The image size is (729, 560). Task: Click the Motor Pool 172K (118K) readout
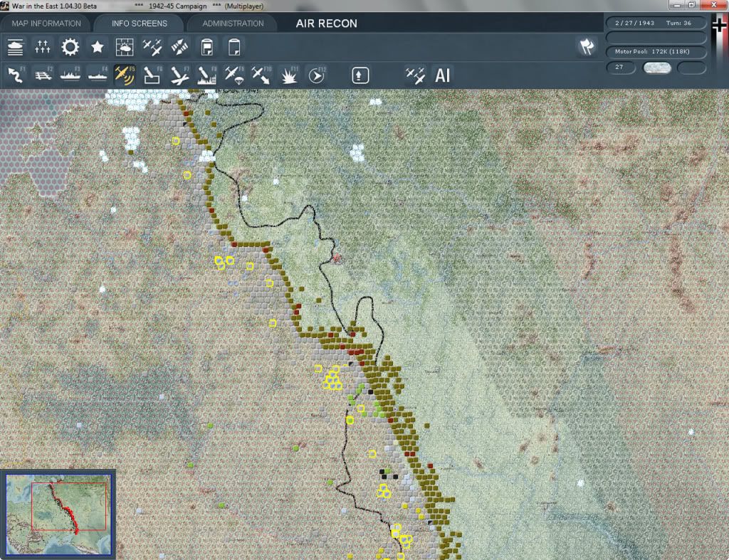point(656,51)
